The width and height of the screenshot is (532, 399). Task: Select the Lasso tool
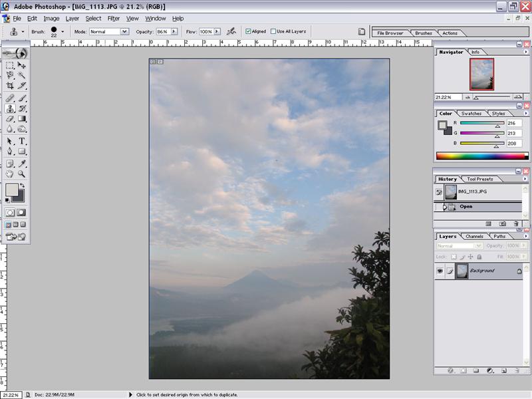(x=10, y=75)
